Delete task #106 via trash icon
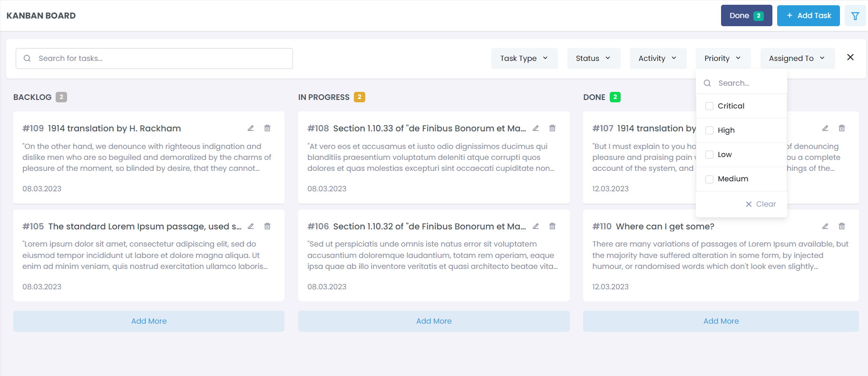The image size is (868, 376). (x=552, y=227)
